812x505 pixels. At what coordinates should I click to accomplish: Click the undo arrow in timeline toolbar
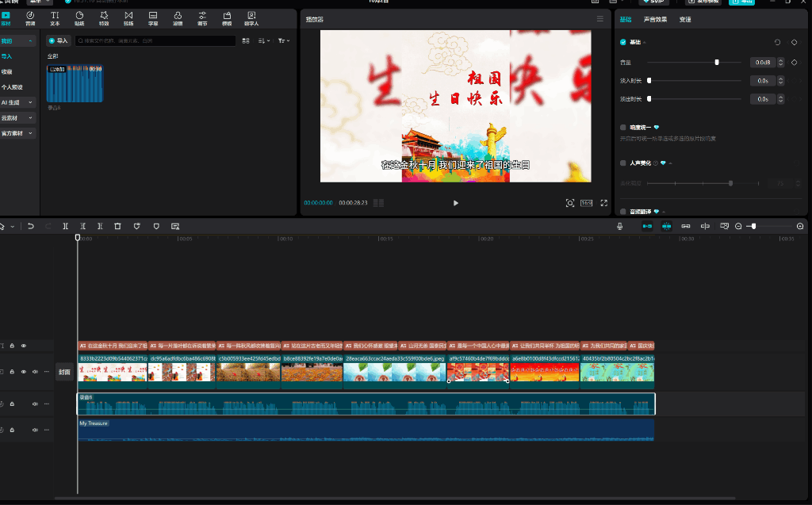click(x=31, y=226)
